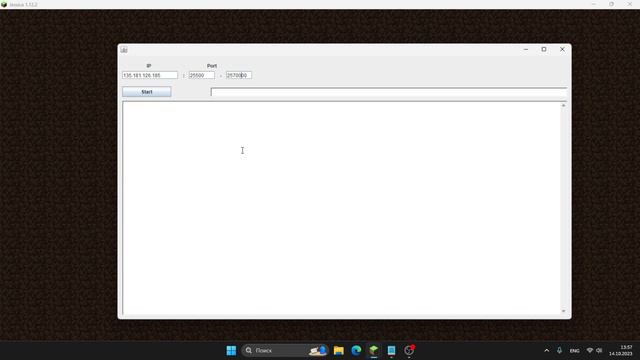This screenshot has width=640, height=360.
Task: Maximize the port scanner dialog window
Action: (x=544, y=49)
